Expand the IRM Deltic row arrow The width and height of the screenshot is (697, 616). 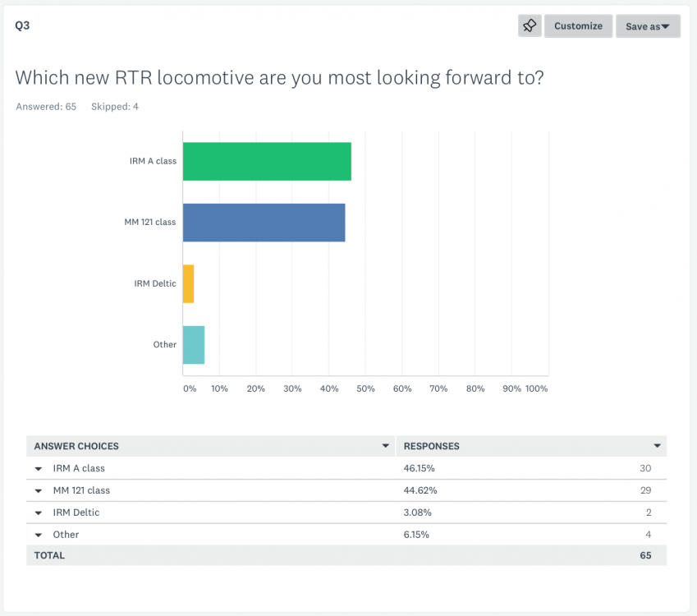[x=38, y=513]
